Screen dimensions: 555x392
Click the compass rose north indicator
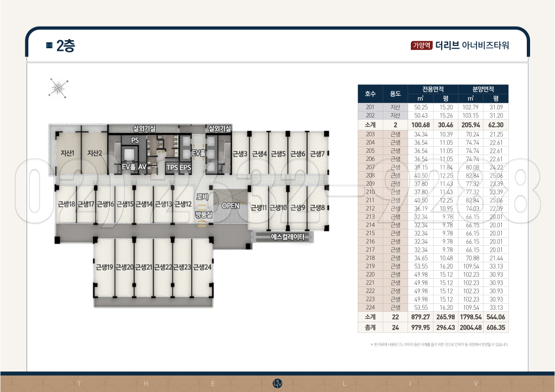58,88
